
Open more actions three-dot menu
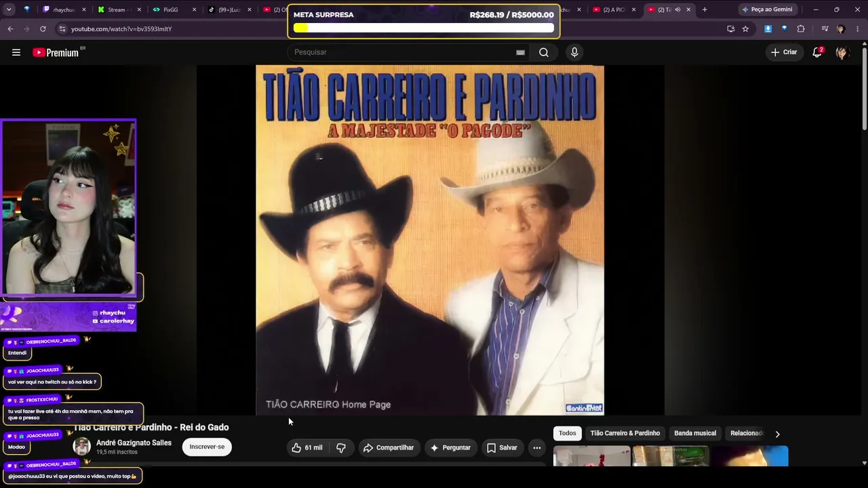pyautogui.click(x=537, y=447)
